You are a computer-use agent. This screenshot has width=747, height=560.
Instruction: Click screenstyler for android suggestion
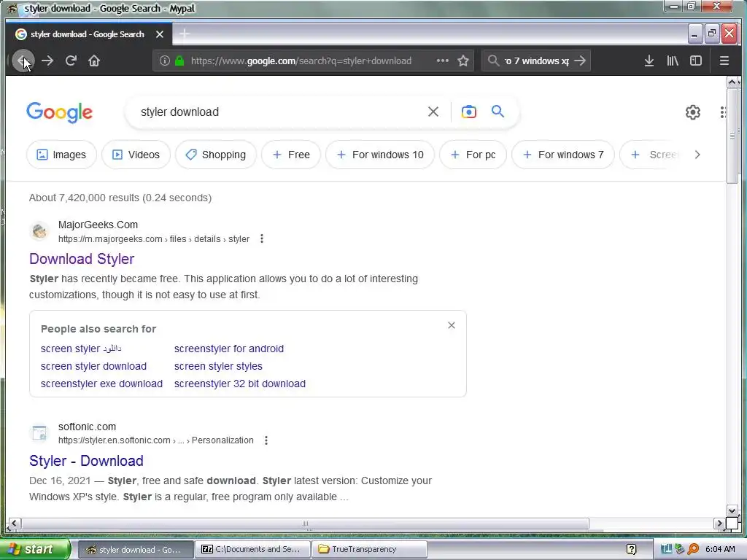tap(228, 349)
